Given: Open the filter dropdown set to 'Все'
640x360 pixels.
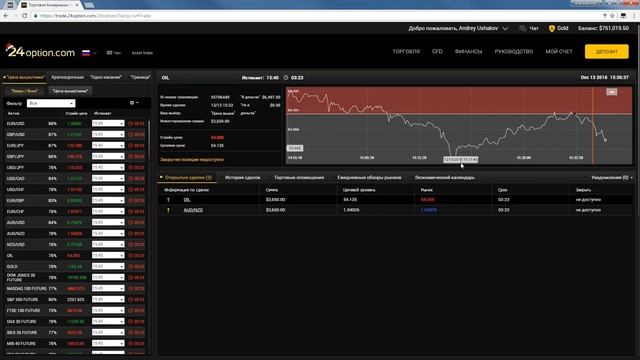Looking at the screenshot, I should [x=51, y=103].
